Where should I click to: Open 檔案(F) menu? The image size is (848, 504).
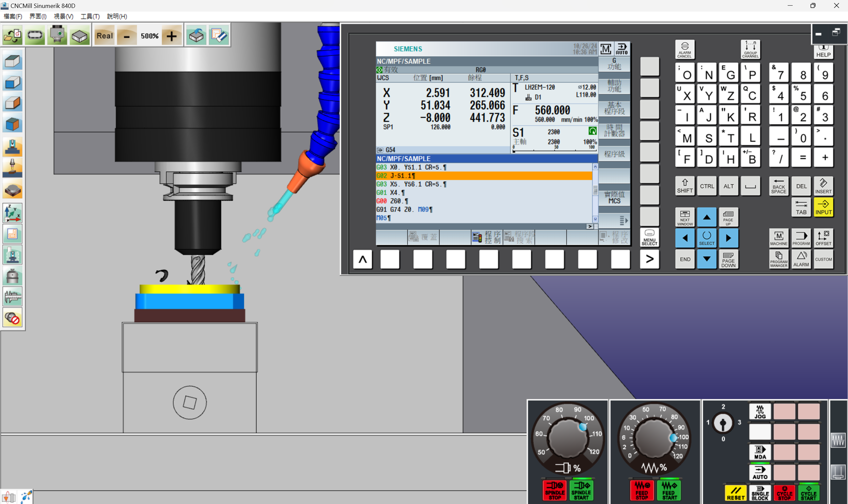[13, 16]
